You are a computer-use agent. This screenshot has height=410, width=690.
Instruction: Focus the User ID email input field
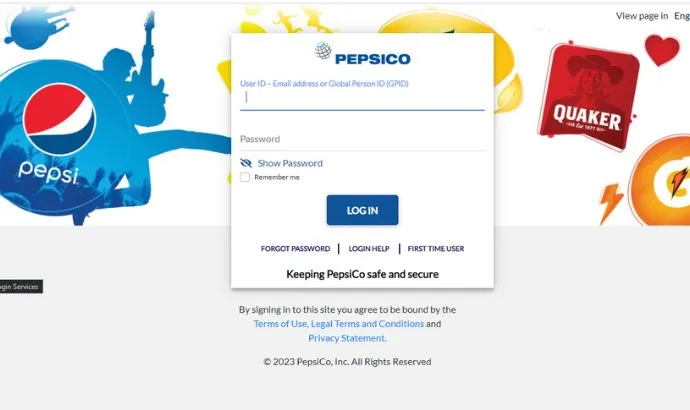click(362, 98)
